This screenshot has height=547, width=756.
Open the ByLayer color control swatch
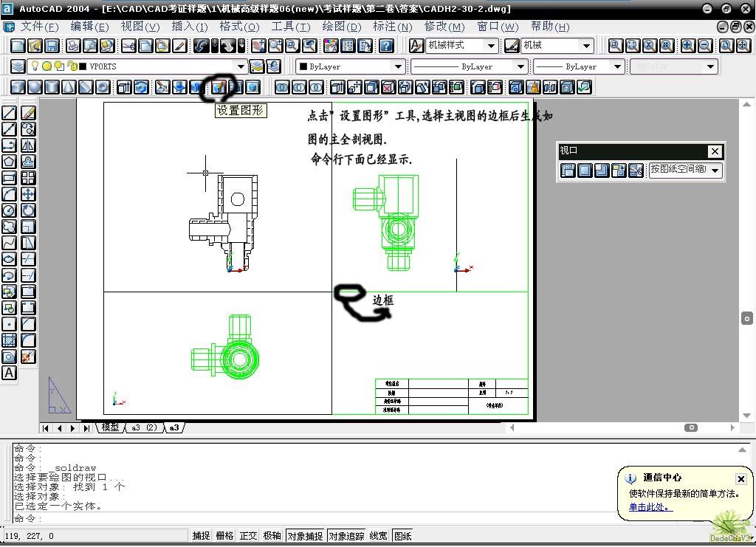tap(350, 66)
